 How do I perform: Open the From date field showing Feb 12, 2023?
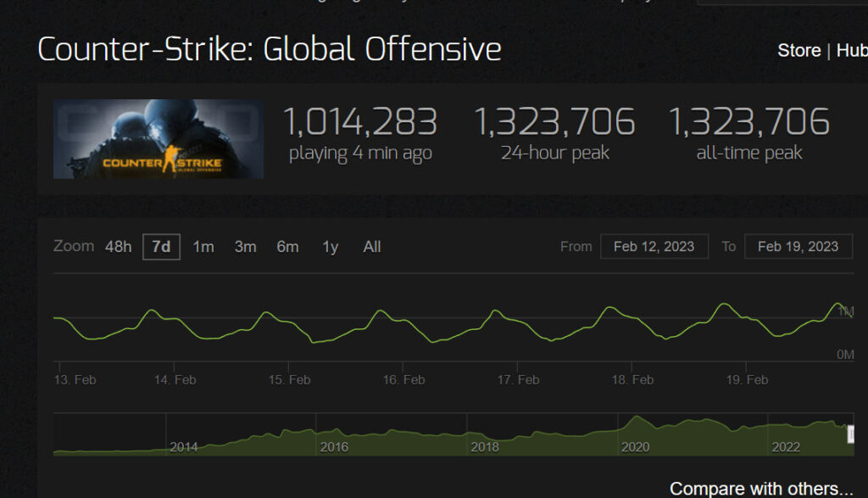pos(654,246)
